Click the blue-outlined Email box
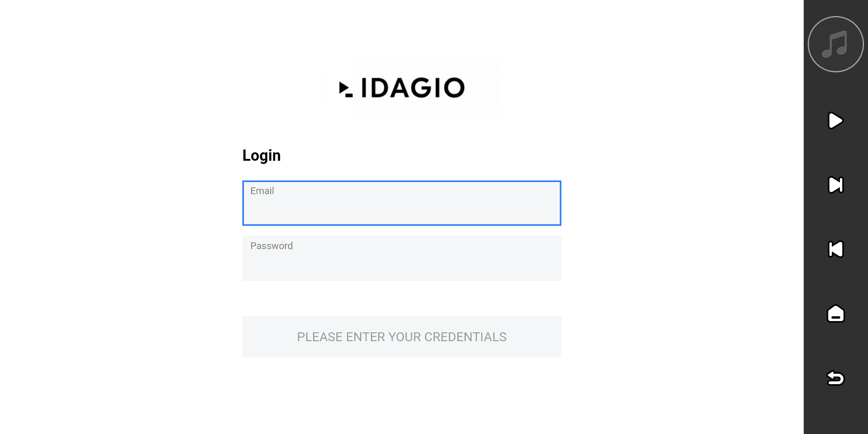 (401, 203)
